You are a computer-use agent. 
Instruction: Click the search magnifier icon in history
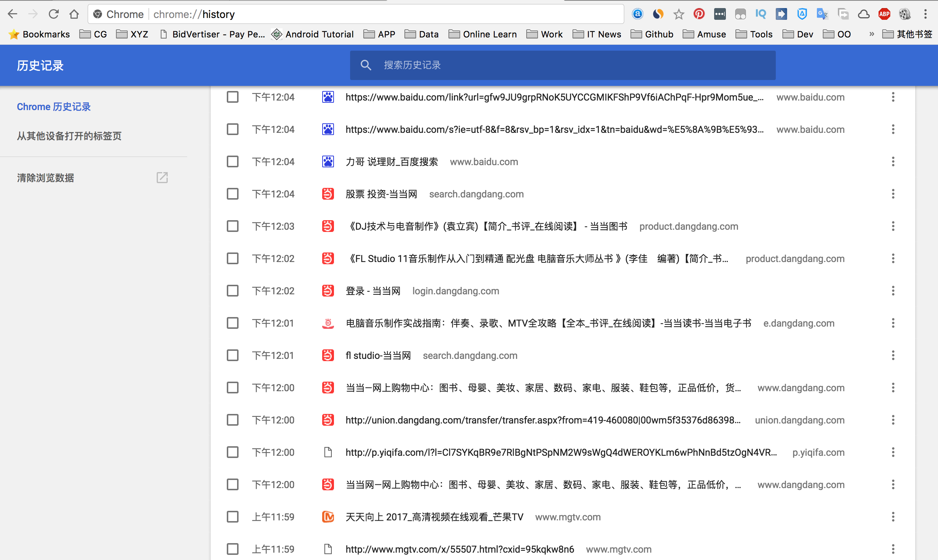(365, 65)
